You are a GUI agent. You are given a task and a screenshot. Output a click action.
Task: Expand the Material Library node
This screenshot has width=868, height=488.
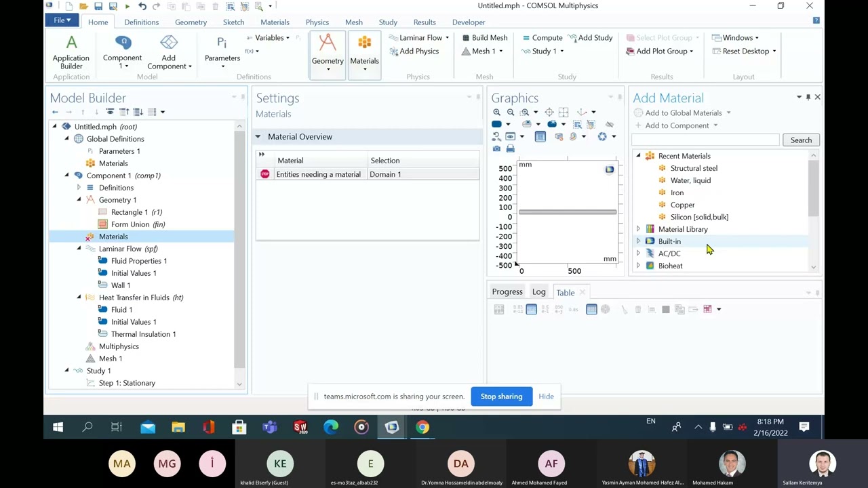pyautogui.click(x=638, y=229)
